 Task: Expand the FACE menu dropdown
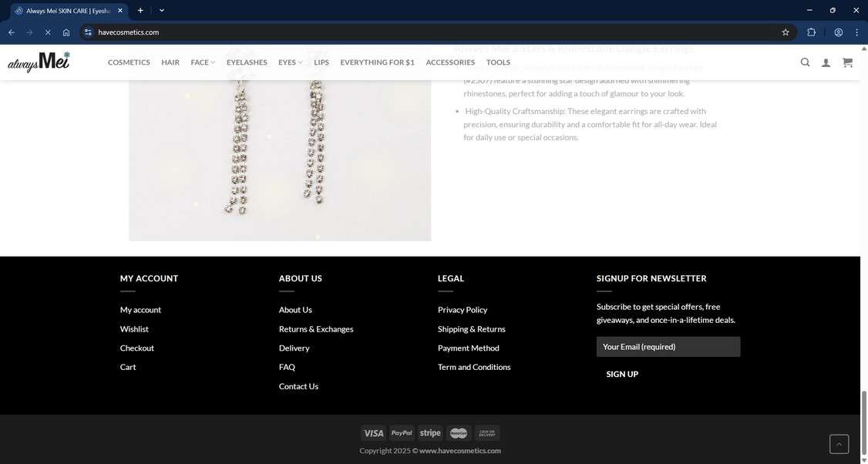[x=203, y=62]
